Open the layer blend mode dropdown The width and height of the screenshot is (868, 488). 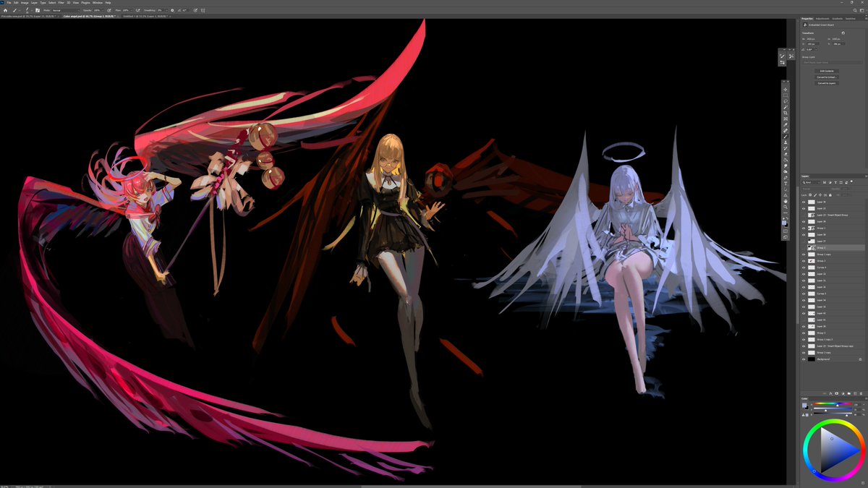coord(815,189)
